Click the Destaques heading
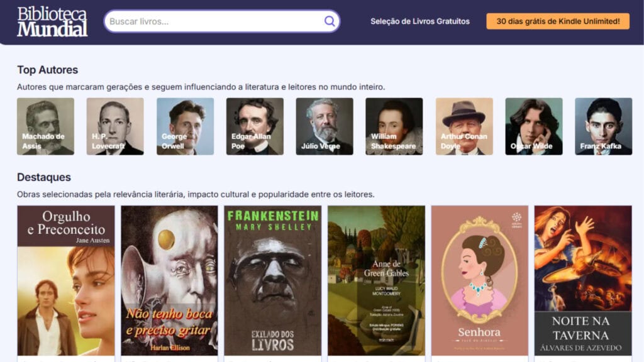 click(x=44, y=177)
